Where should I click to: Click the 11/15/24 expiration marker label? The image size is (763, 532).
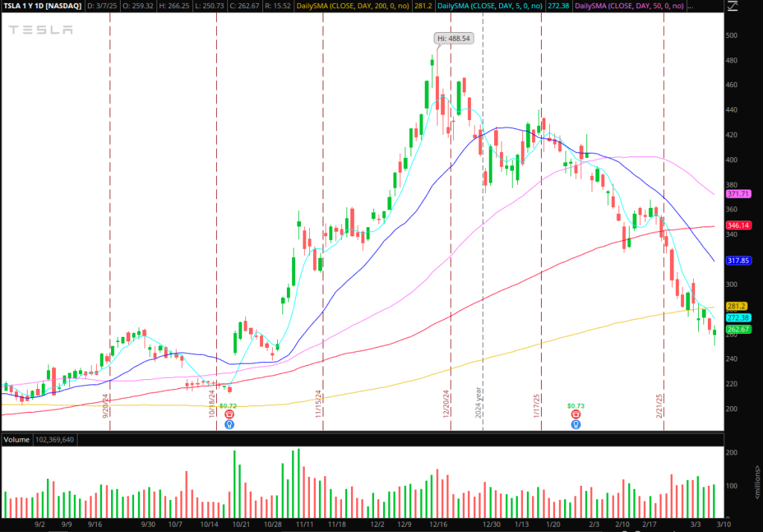pos(318,404)
